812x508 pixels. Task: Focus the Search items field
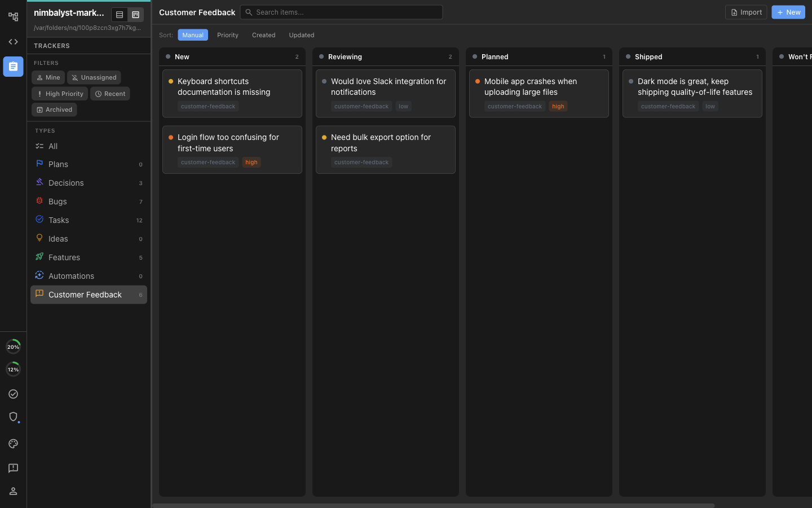(341, 12)
